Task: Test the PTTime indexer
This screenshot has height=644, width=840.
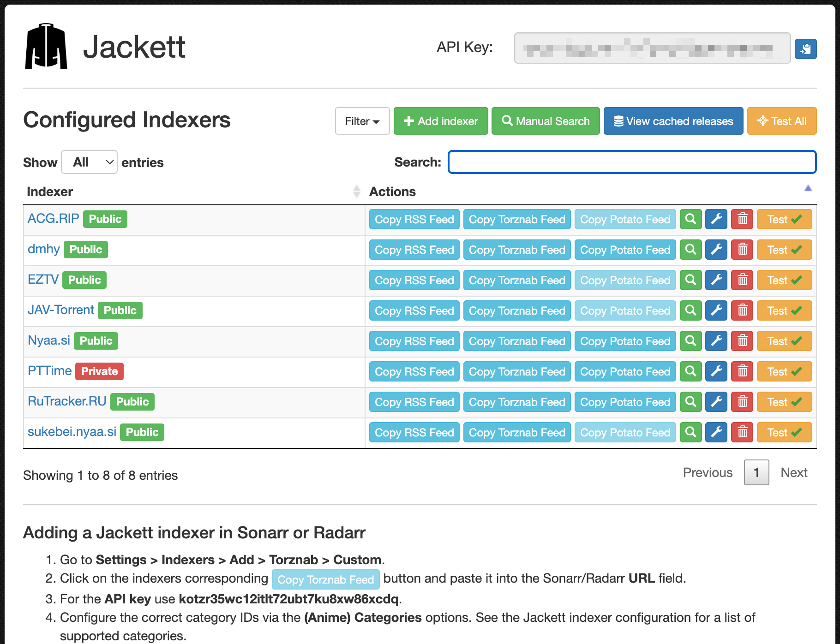Action: click(x=784, y=371)
